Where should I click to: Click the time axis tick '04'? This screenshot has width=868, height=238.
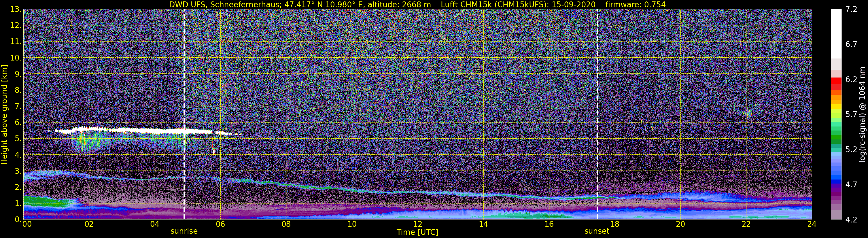[x=155, y=224]
